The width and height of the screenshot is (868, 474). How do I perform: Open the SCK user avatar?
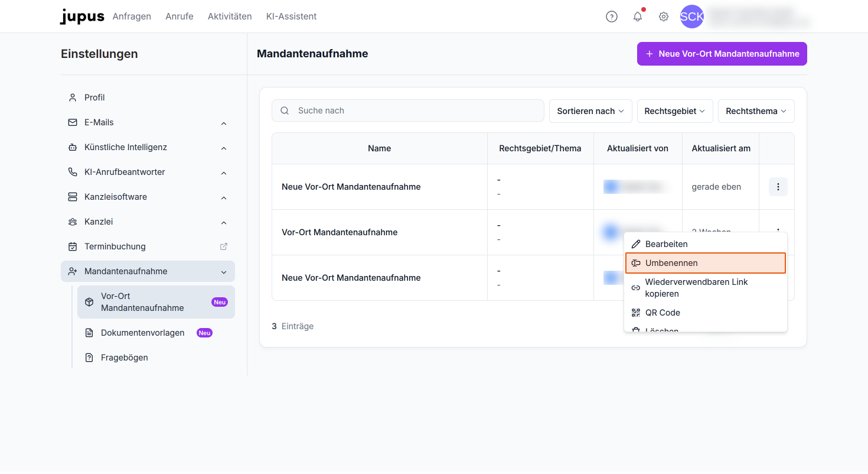(692, 17)
